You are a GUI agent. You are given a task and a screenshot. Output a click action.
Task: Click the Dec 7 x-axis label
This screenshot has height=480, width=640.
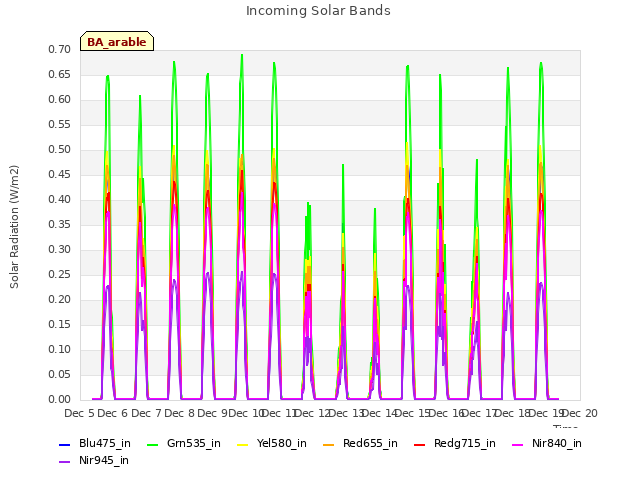click(x=147, y=413)
